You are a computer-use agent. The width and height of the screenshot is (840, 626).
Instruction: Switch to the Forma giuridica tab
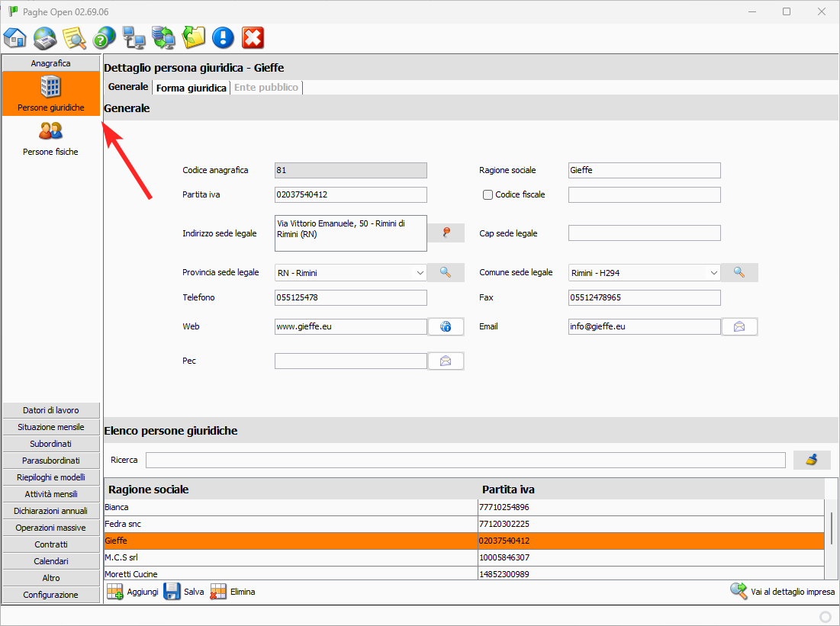coord(191,88)
